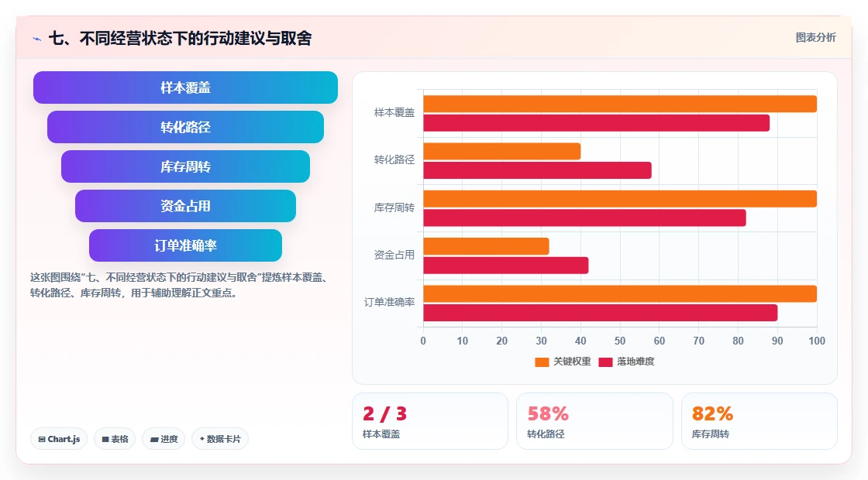Click red 落地难度 bar for 订单准确率
Image resolution: width=868 pixels, height=480 pixels.
600,313
